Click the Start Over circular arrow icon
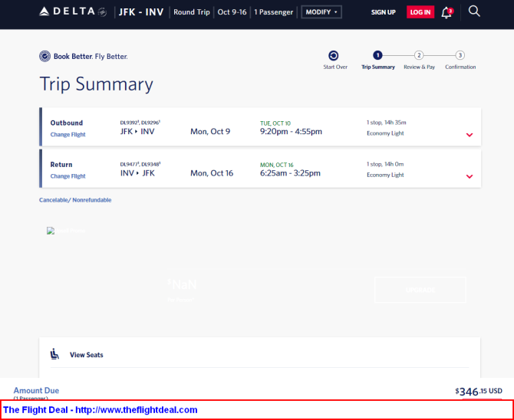Image resolution: width=514 pixels, height=420 pixels. click(x=334, y=56)
